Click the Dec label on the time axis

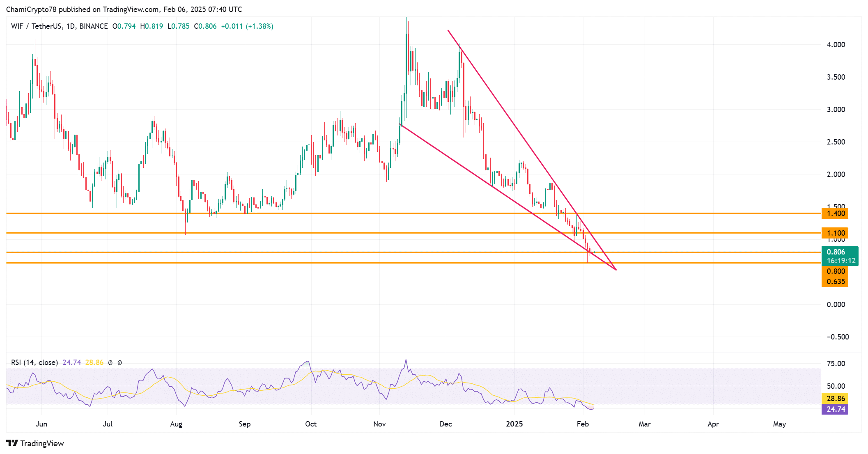coord(446,424)
